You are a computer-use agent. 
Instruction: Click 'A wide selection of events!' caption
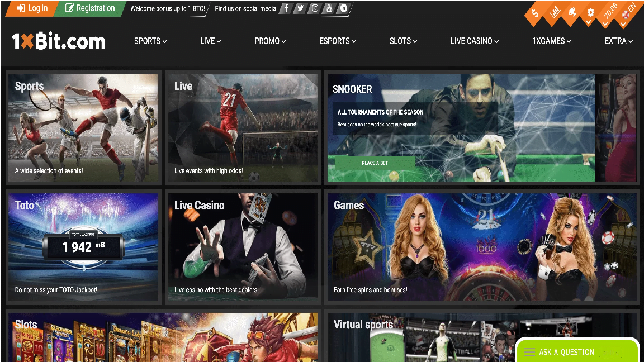49,171
